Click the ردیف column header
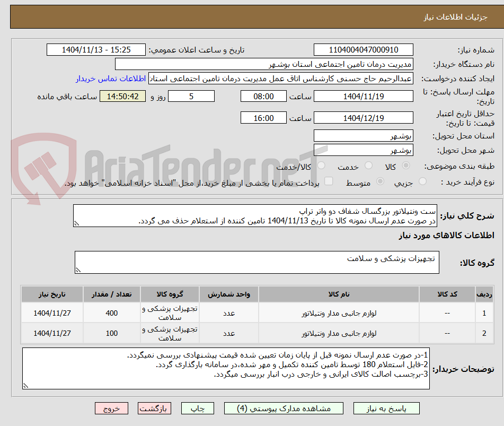Viewport: 504px width, 426px height. point(484,294)
